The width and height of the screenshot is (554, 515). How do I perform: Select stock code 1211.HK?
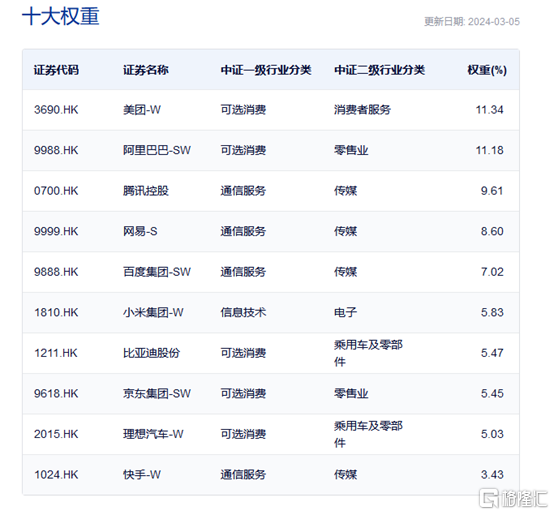coord(56,353)
